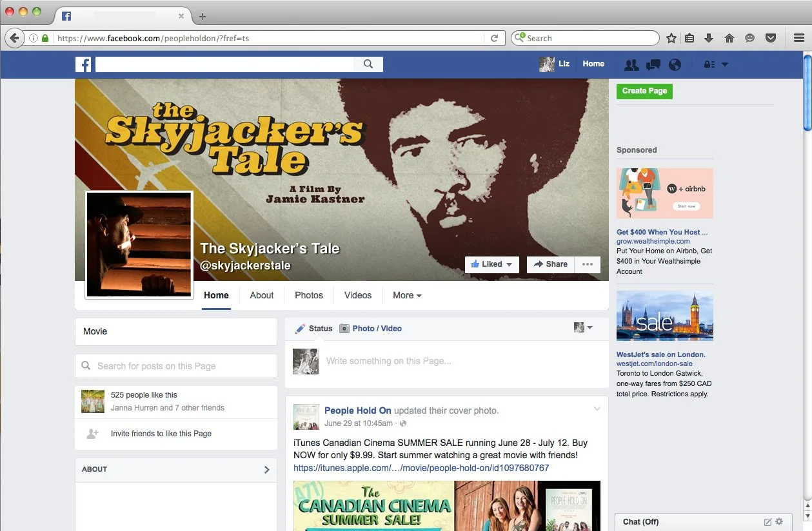The image size is (812, 531).
Task: Check notifications via the globe icon
Action: 675,64
